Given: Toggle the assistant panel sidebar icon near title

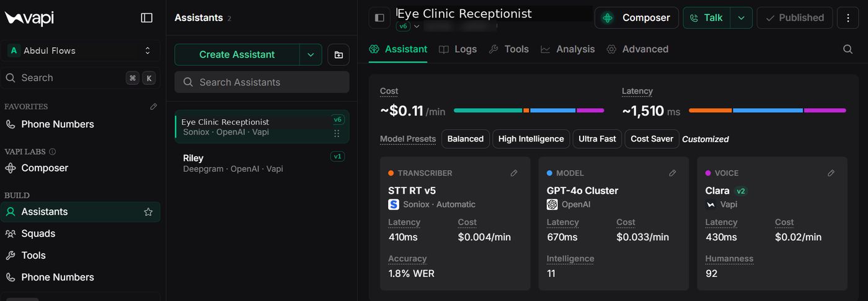Looking at the screenshot, I should coord(379,18).
